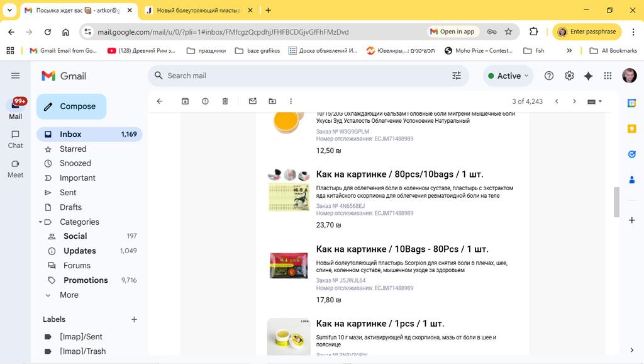Viewport: 644px width, 364px height.
Task: Show search options slider icon
Action: [x=457, y=76]
